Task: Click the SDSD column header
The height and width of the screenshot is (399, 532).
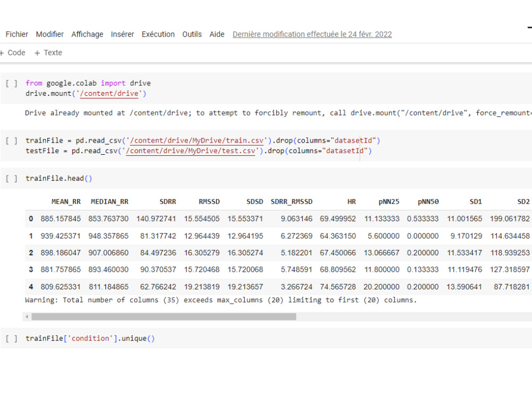Action: pyautogui.click(x=255, y=202)
